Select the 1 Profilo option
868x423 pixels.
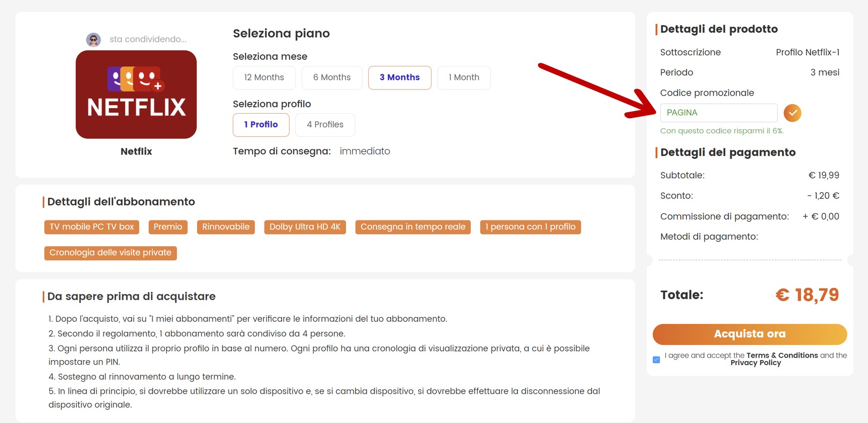pos(261,125)
